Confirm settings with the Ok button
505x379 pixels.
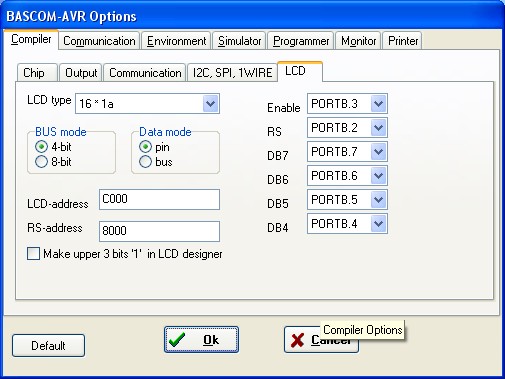point(201,339)
